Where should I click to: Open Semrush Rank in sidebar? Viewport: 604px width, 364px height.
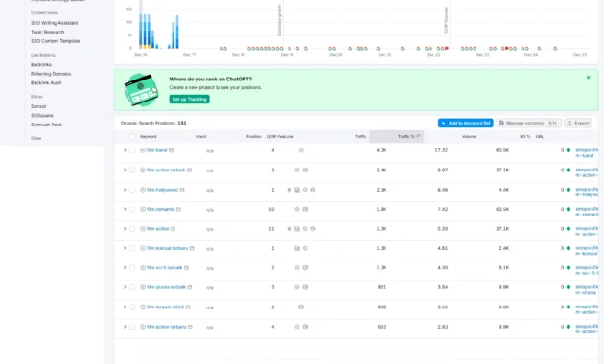tap(46, 125)
